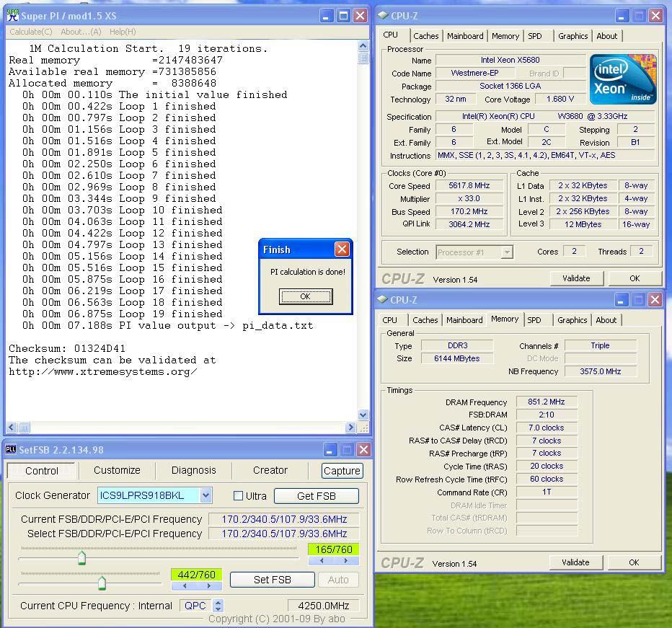Click the xtremesystems.org URL text
The image size is (672, 628).
click(x=103, y=371)
